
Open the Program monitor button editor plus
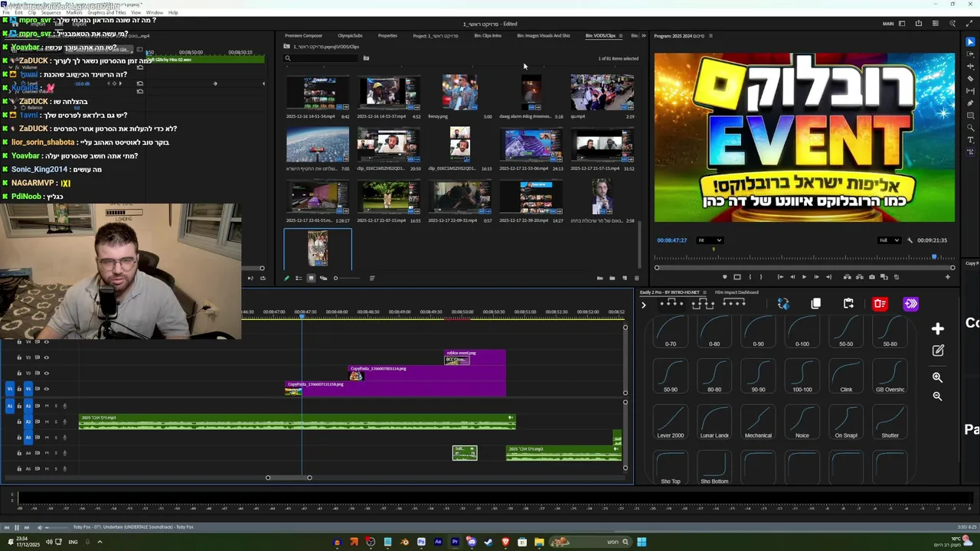coord(947,277)
